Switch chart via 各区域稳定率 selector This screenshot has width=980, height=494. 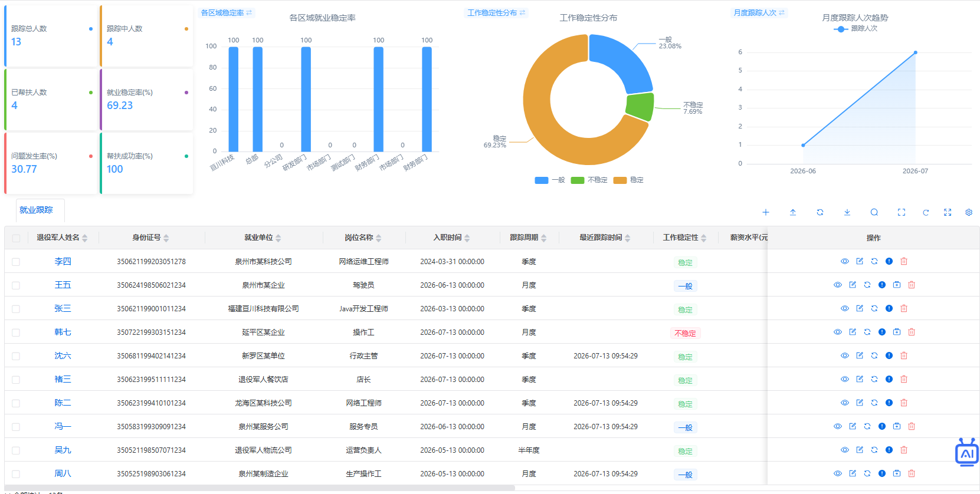click(x=226, y=12)
